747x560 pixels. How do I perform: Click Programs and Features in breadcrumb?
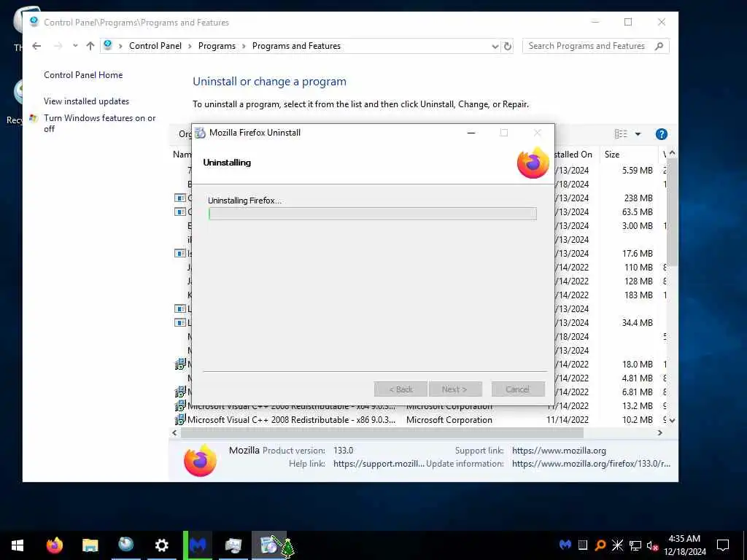pyautogui.click(x=296, y=46)
